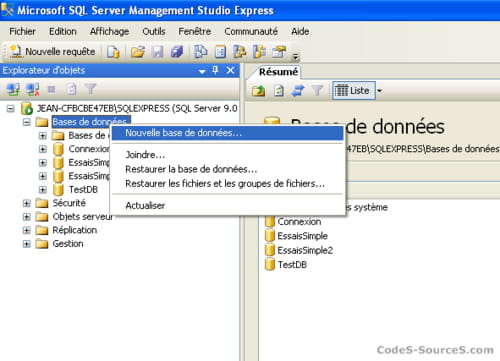Image resolution: width=500 pixels, height=361 pixels.
Task: Open the Fichier menu
Action: click(22, 31)
